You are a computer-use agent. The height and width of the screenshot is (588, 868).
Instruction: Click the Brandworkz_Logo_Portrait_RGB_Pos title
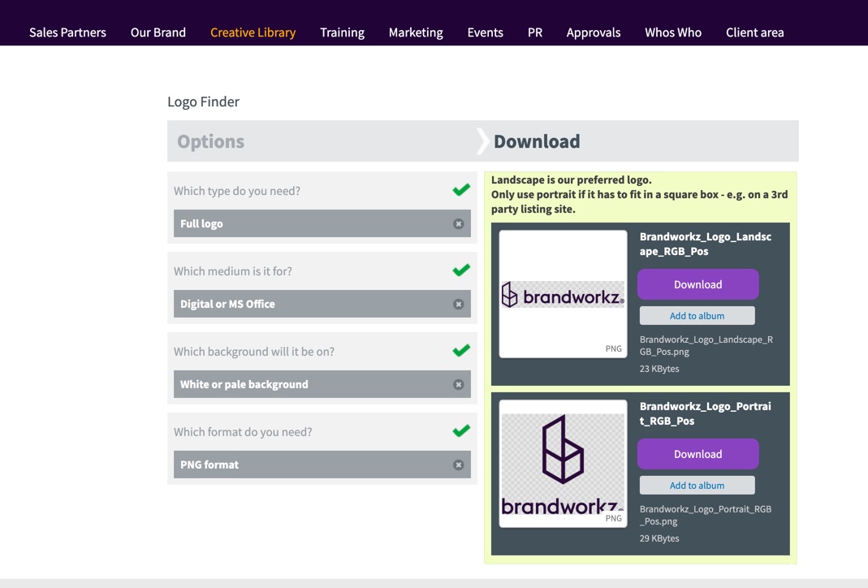point(706,413)
